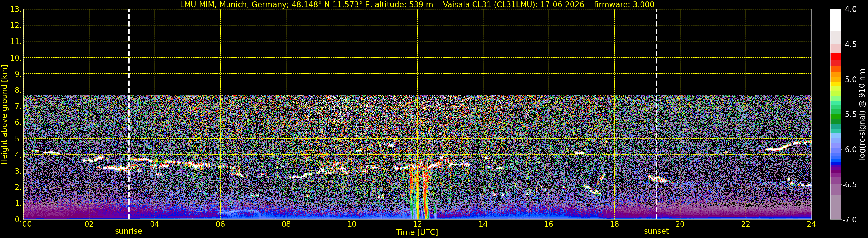
Task: Click the white top of the colorbar
Action: pyautogui.click(x=835, y=20)
